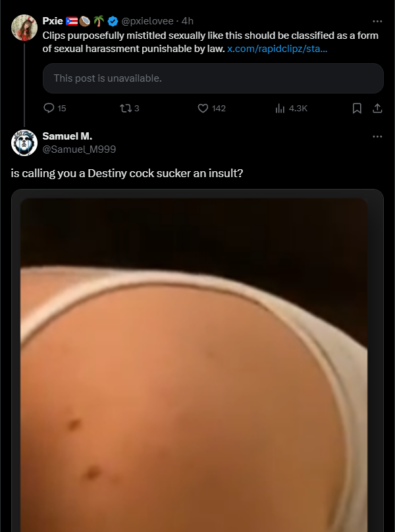Click the blue verified badge beside Pxie

[x=113, y=21]
